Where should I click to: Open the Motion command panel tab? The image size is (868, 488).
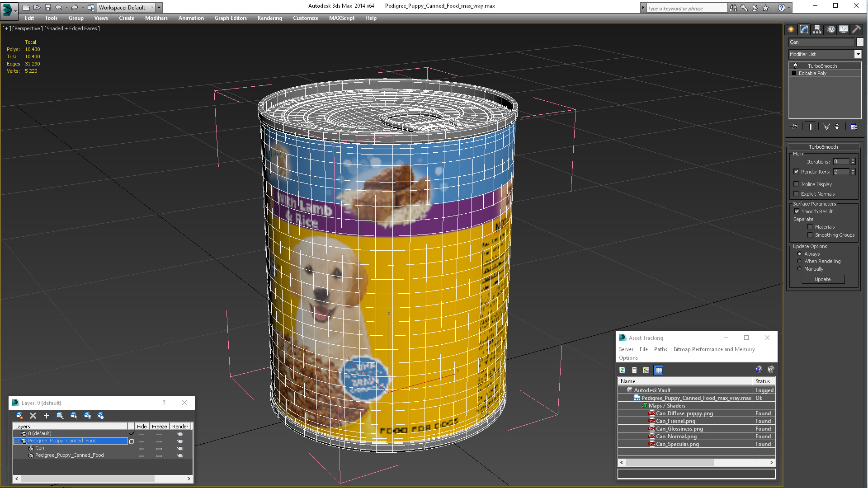pyautogui.click(x=831, y=29)
